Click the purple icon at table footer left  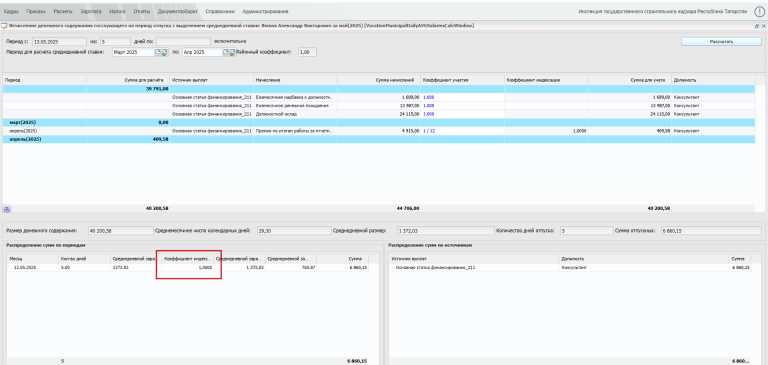(x=7, y=209)
